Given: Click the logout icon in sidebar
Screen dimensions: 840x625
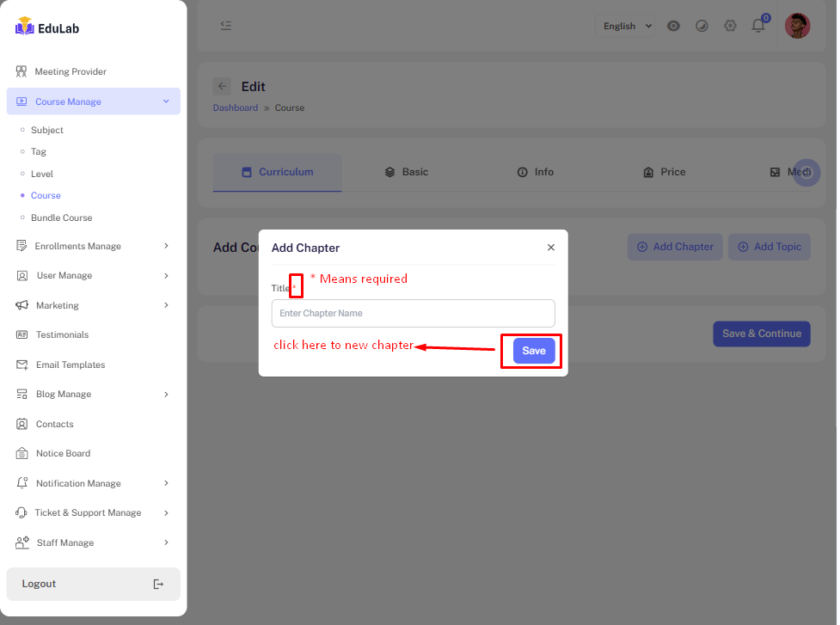Looking at the screenshot, I should click(158, 584).
